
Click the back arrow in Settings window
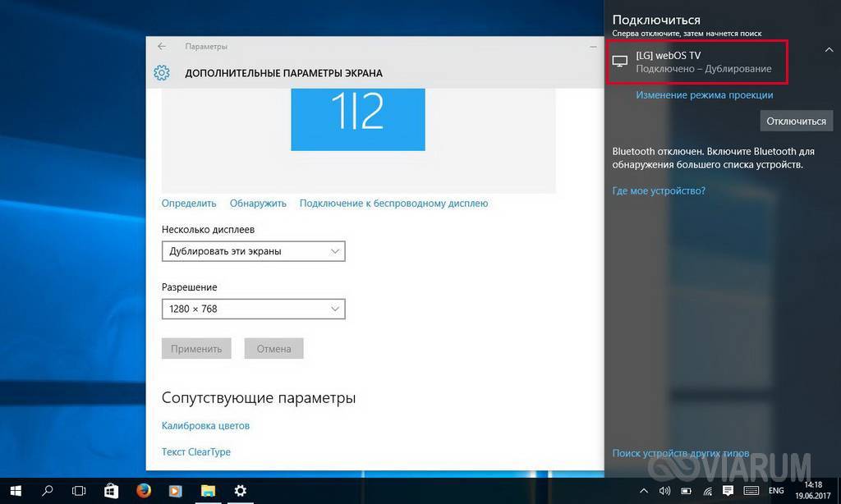[x=162, y=47]
